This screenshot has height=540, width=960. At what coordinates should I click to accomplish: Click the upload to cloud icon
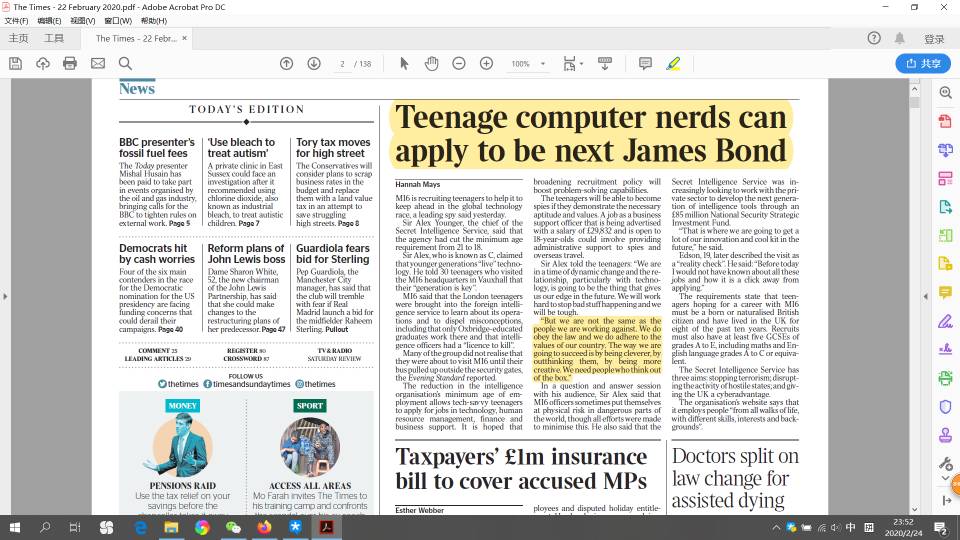pyautogui.click(x=43, y=63)
